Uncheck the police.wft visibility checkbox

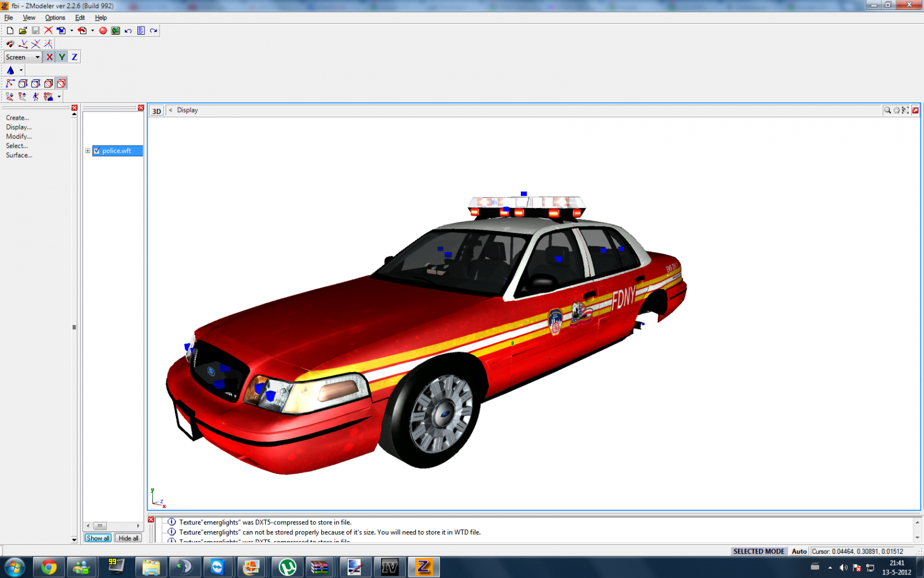tap(97, 151)
